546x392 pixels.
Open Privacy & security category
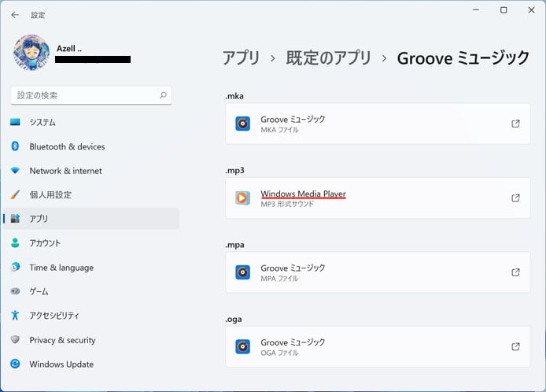tap(91, 340)
